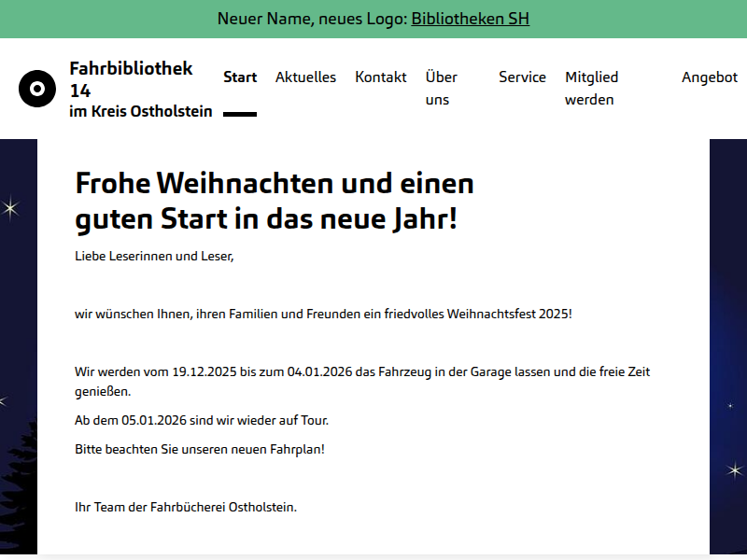Open the Aktuelles navigation item

305,77
